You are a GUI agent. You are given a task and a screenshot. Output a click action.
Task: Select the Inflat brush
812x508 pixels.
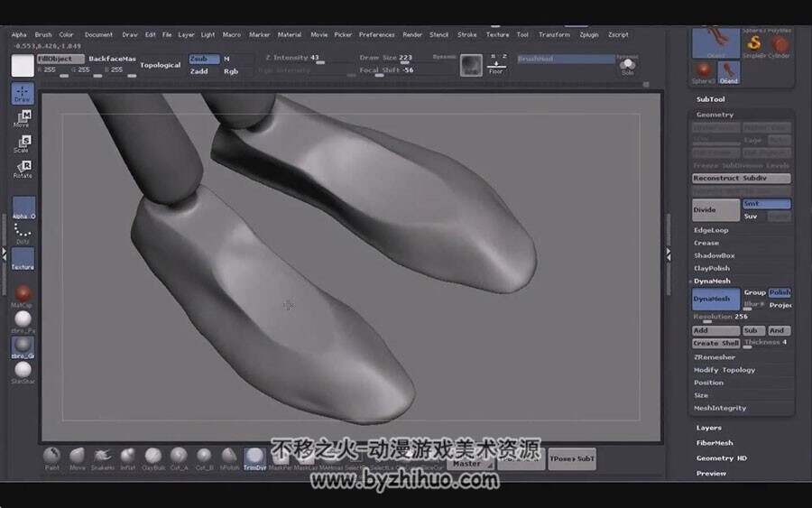pos(127,457)
